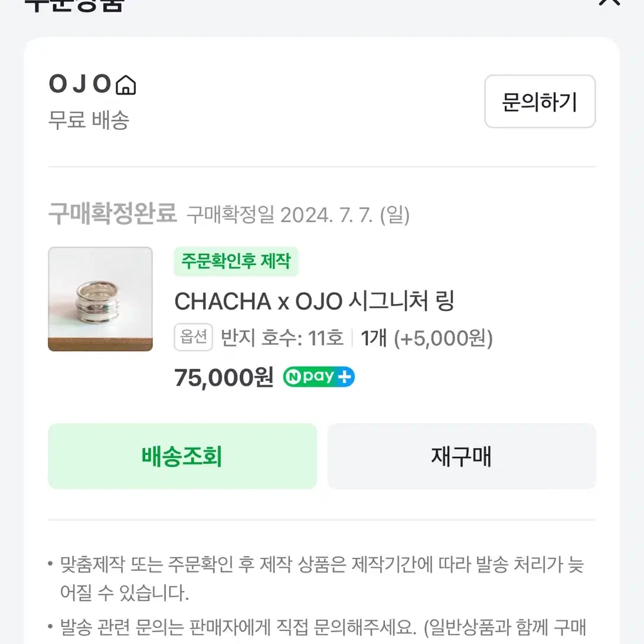Tap the 옵션 label badge

[194, 337]
